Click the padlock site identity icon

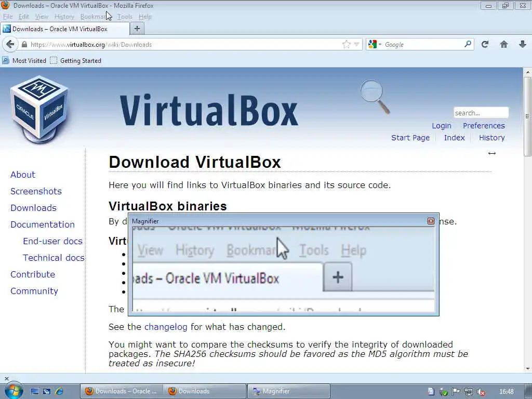pyautogui.click(x=24, y=45)
